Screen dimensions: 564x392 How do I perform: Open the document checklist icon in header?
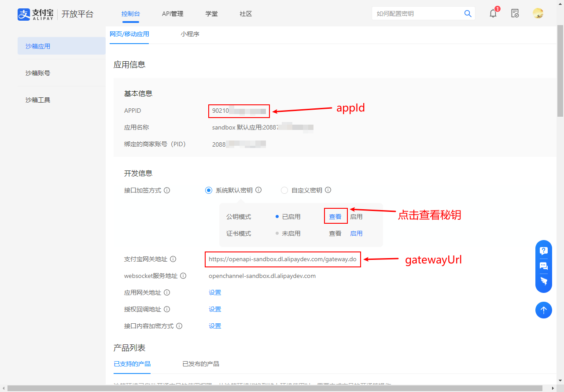[515, 14]
